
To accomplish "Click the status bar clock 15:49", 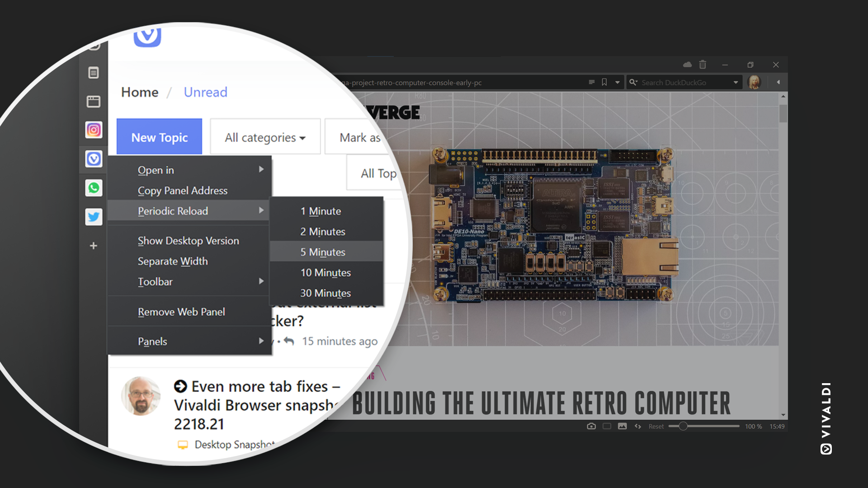I will [x=777, y=426].
